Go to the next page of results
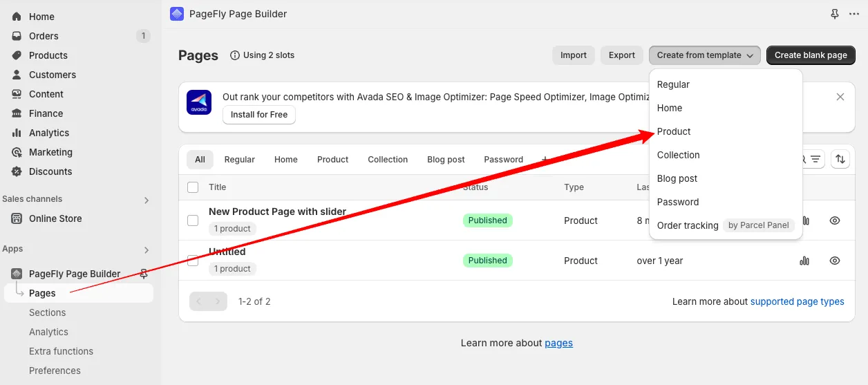The height and width of the screenshot is (385, 868). click(x=218, y=301)
